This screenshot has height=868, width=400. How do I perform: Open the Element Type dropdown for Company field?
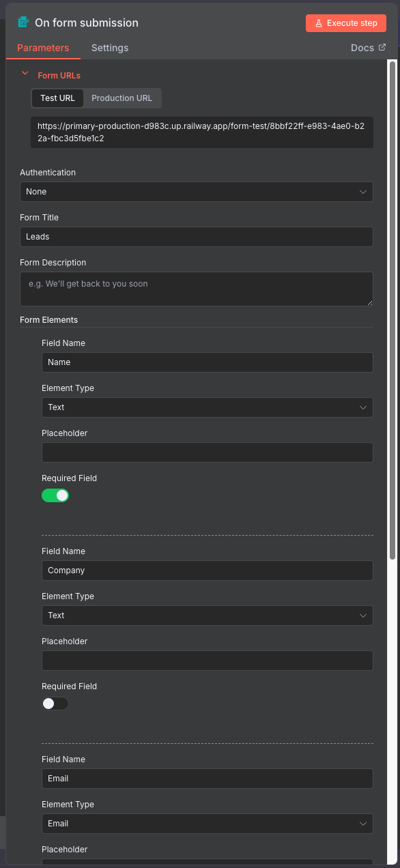click(208, 615)
